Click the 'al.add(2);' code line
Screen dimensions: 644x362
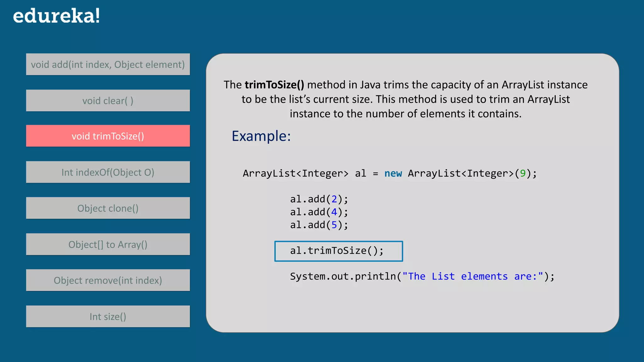coord(319,199)
